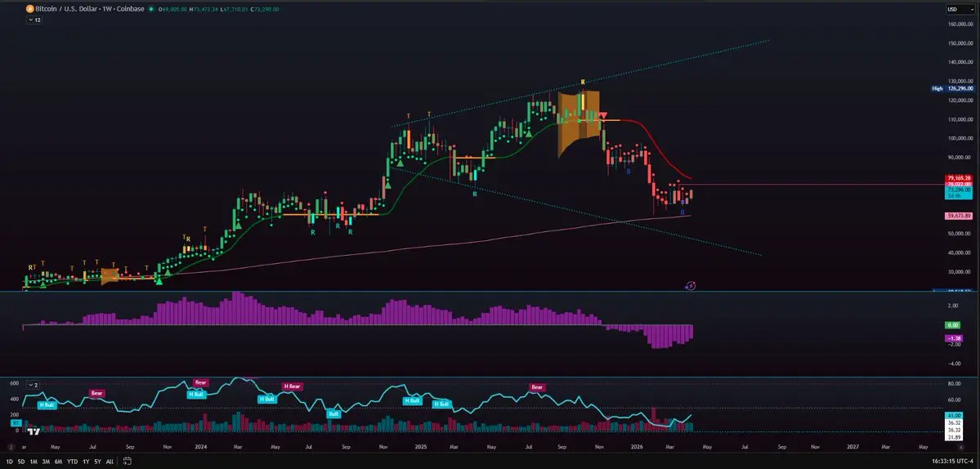
Task: Click the Bitcoin symbol logo icon
Action: [x=29, y=9]
